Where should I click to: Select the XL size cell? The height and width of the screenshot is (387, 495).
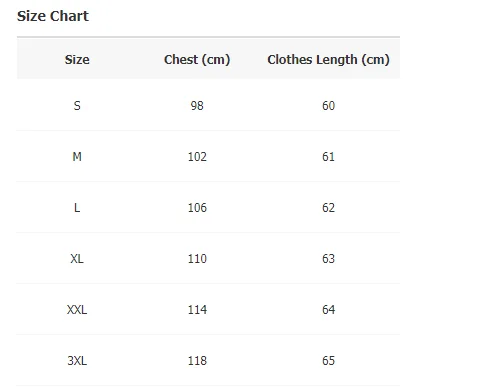(77, 259)
